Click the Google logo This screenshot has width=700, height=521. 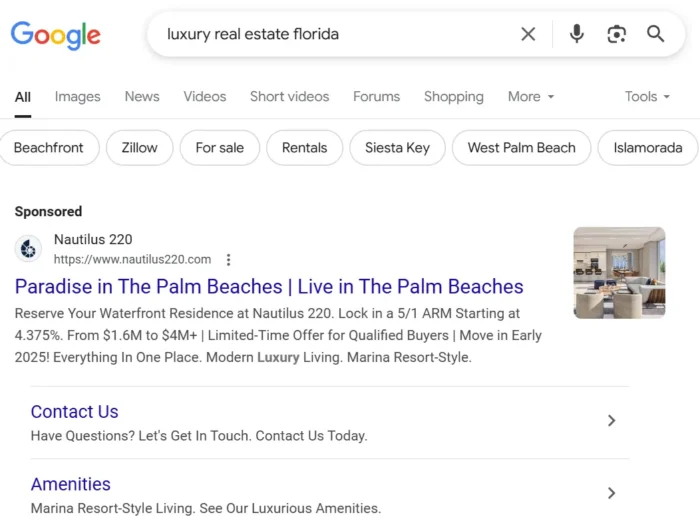point(56,35)
